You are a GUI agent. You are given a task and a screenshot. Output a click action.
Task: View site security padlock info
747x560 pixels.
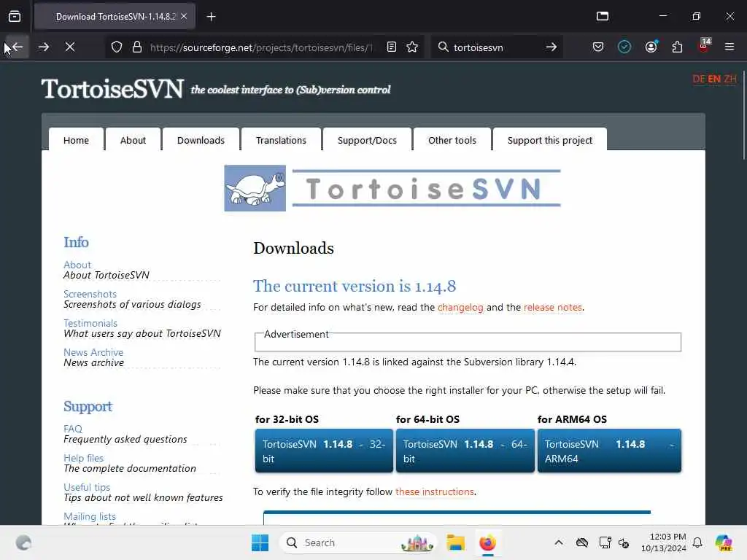pos(136,47)
